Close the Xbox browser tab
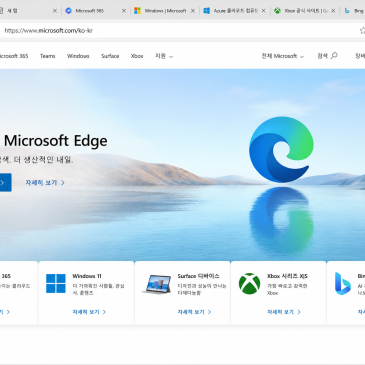 click(333, 11)
